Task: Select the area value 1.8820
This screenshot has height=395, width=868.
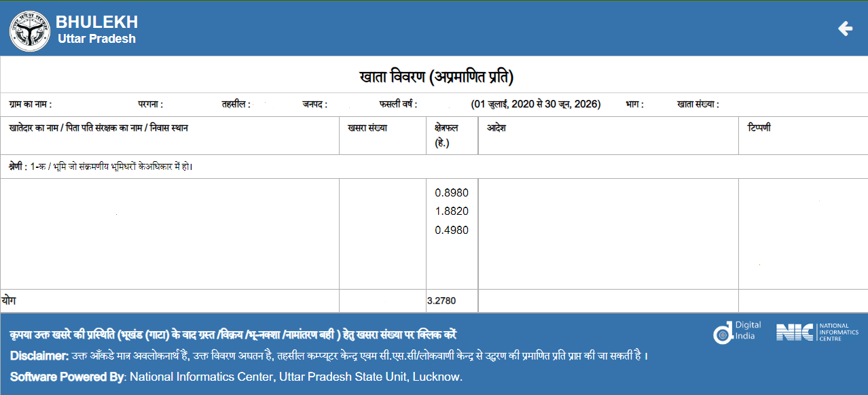Action: [x=452, y=211]
